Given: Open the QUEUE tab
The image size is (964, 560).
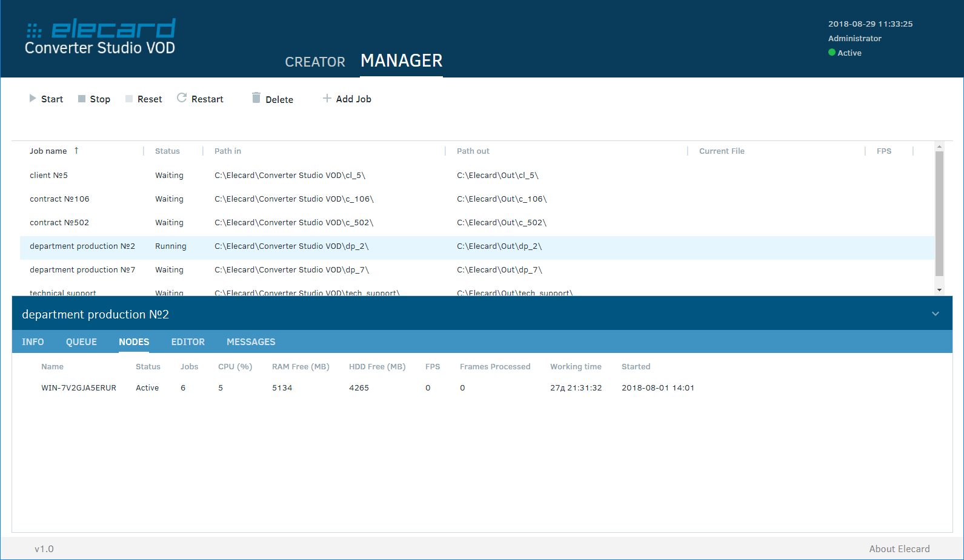Looking at the screenshot, I should [x=81, y=342].
